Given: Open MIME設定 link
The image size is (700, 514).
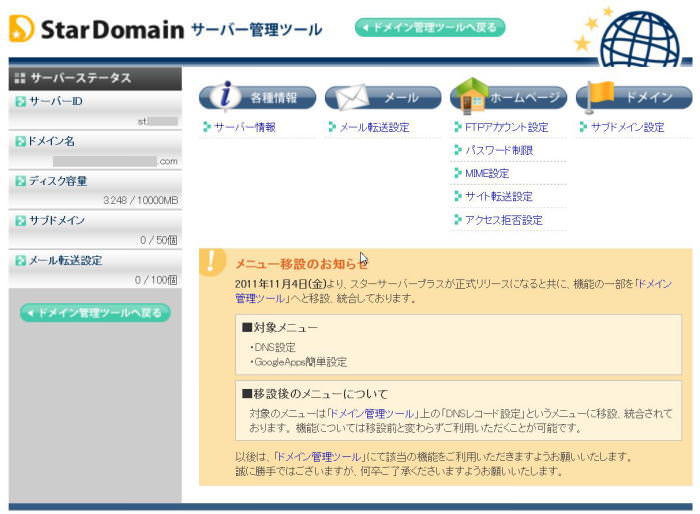Looking at the screenshot, I should click(487, 173).
